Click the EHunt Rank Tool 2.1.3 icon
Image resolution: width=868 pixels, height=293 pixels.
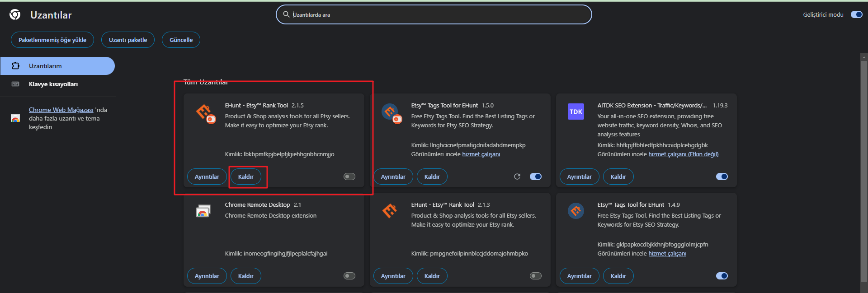pos(389,211)
